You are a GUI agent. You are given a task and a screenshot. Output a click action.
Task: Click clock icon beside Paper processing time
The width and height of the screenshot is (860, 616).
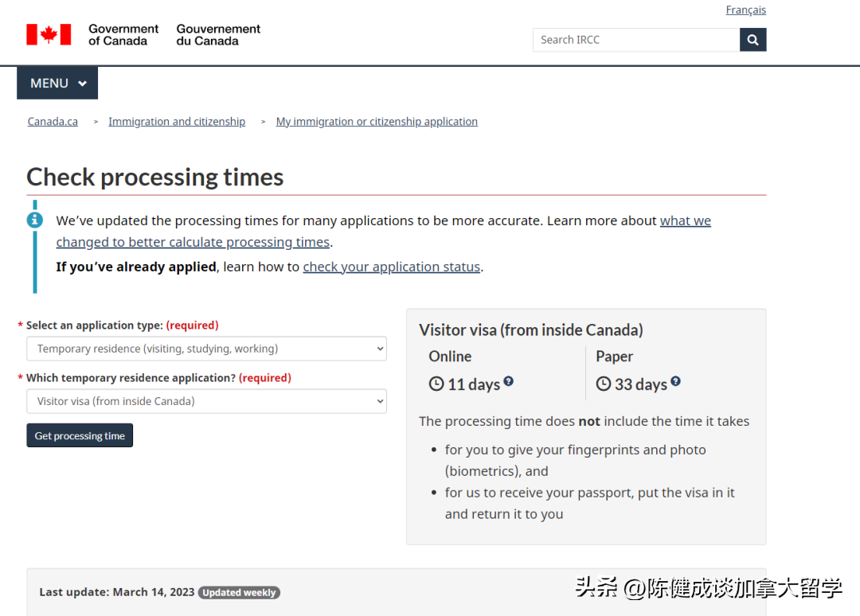[x=604, y=384]
